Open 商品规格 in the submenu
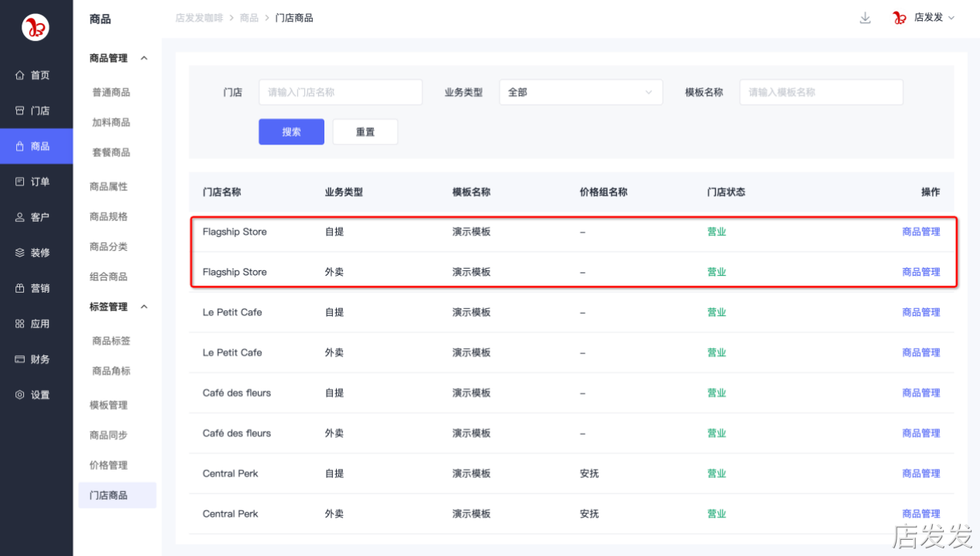This screenshot has height=556, width=980. (x=109, y=216)
